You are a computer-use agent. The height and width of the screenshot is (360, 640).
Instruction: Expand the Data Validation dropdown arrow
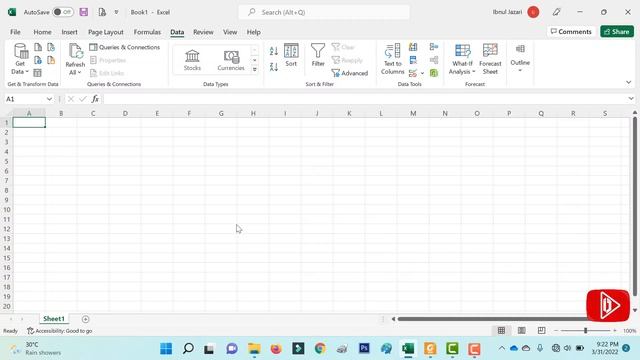[x=422, y=73]
